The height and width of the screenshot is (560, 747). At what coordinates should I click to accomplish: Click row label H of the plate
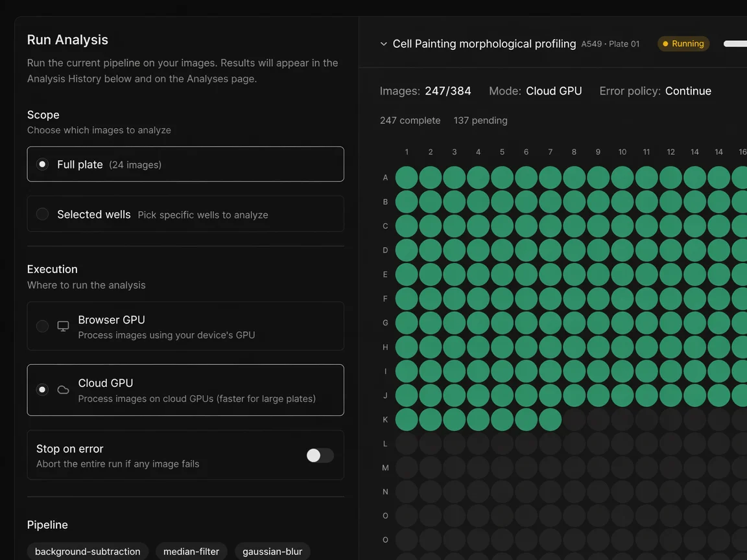click(385, 347)
